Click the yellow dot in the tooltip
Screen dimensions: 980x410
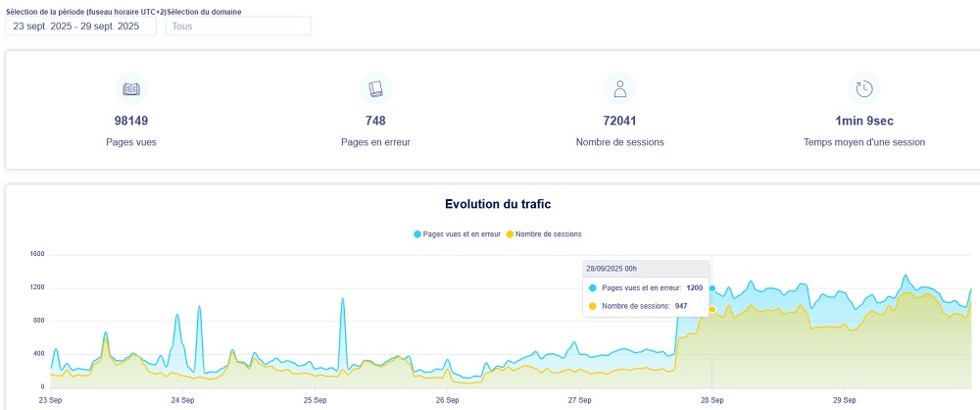(593, 306)
